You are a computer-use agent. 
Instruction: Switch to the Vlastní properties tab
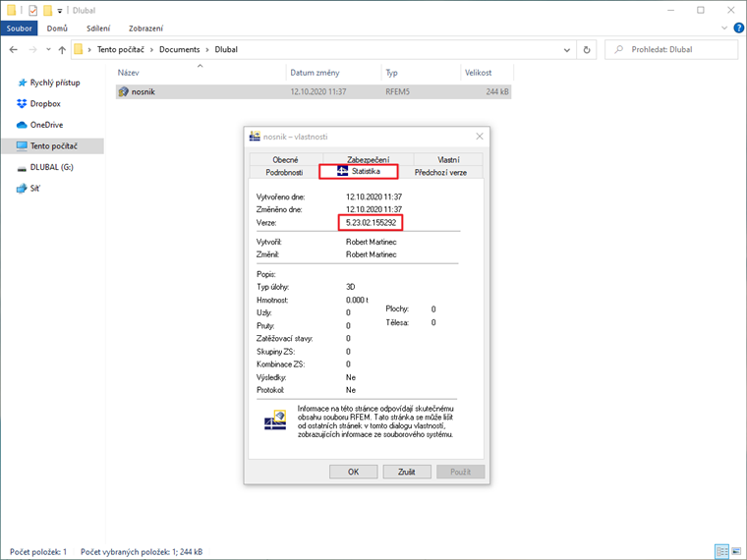[x=448, y=159]
